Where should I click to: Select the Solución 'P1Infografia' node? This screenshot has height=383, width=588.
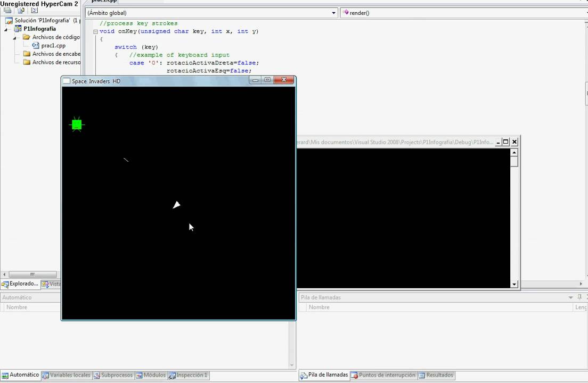tap(43, 21)
